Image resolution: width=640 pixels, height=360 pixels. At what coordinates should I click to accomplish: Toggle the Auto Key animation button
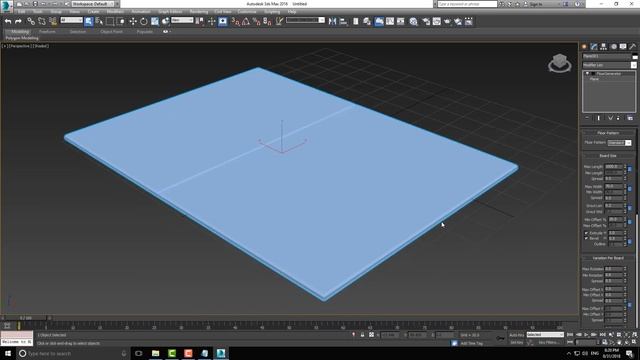pyautogui.click(x=516, y=335)
